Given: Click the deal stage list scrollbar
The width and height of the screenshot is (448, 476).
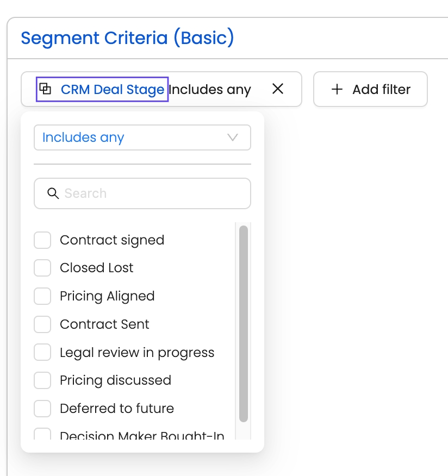Looking at the screenshot, I should 244,323.
